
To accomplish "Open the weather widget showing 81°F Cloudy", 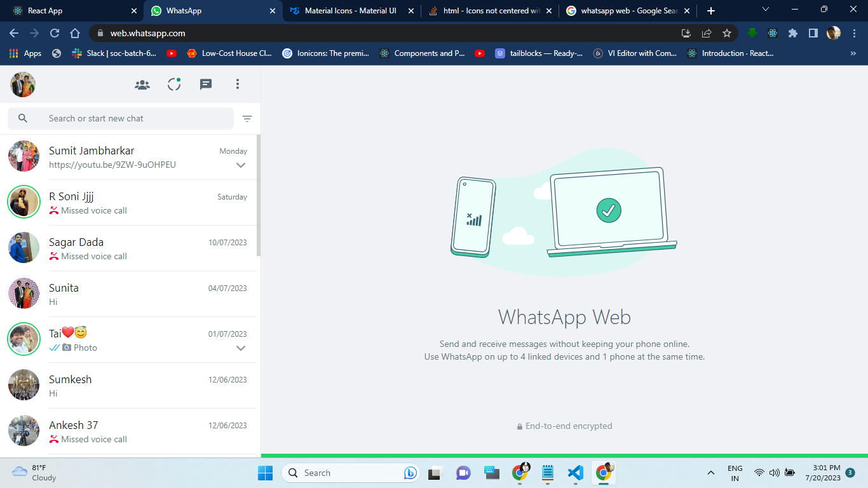I will (x=35, y=473).
